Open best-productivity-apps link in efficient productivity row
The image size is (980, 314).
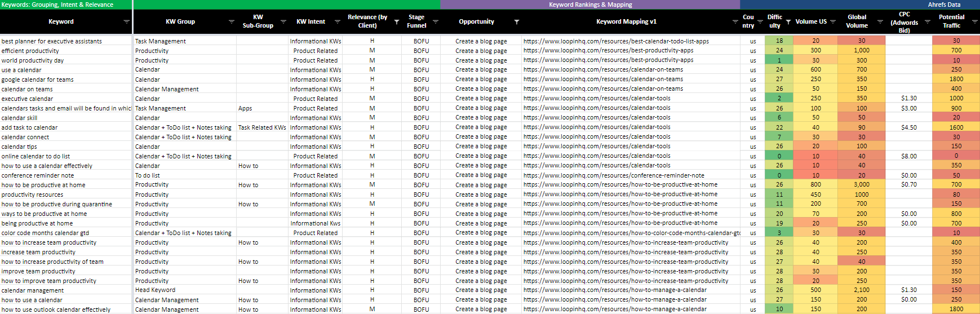(608, 51)
